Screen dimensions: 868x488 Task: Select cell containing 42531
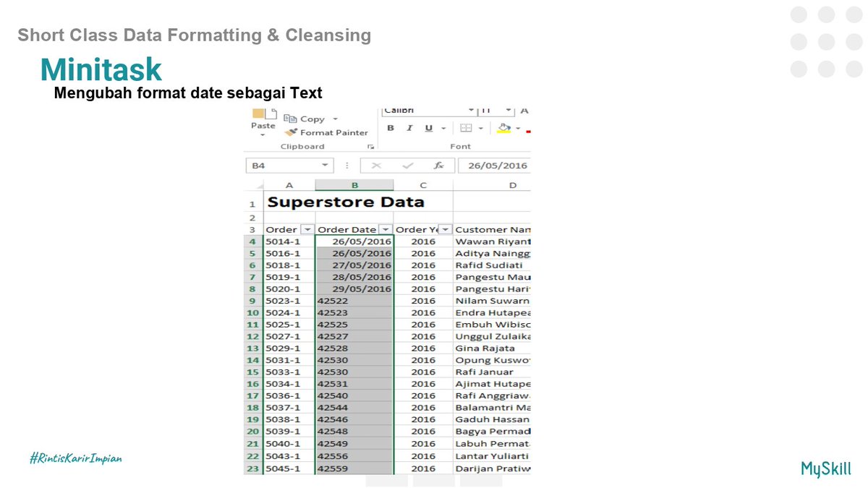pos(354,384)
